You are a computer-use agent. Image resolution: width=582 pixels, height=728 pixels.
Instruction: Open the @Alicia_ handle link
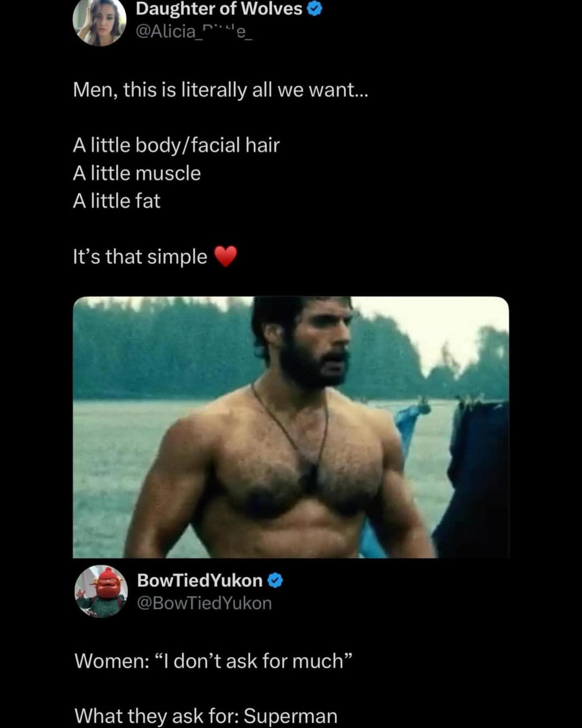[194, 32]
